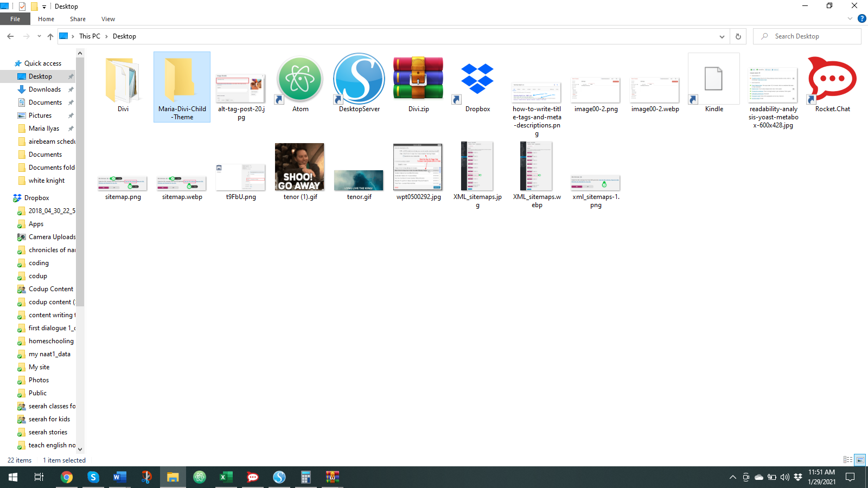Launch the Rocket.Chat shortcut
This screenshot has height=488, width=868.
coord(832,79)
